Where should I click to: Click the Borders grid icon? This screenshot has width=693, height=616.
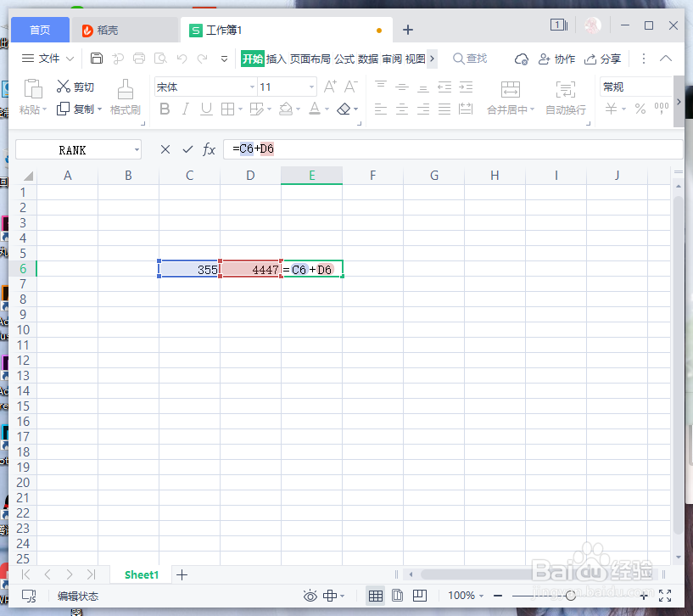tap(227, 109)
